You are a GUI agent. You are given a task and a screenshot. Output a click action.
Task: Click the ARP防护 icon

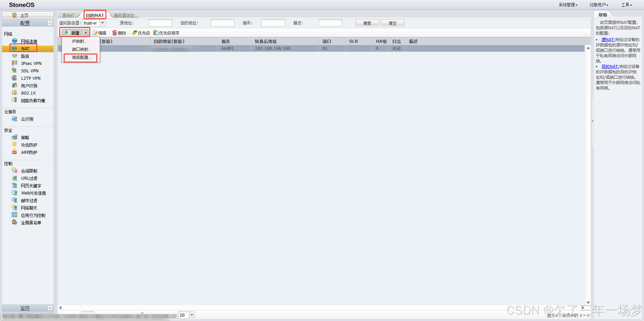coord(14,152)
